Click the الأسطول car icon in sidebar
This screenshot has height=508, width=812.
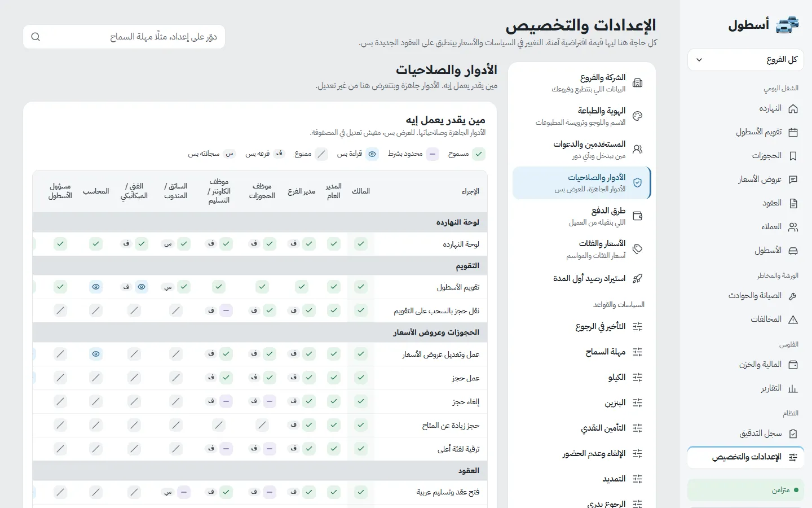point(793,251)
